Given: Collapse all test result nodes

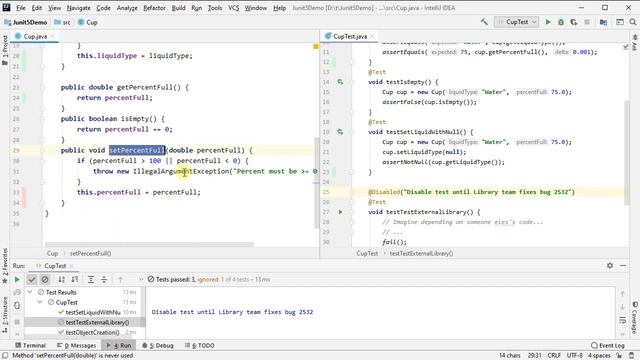Looking at the screenshot, I should (x=104, y=280).
